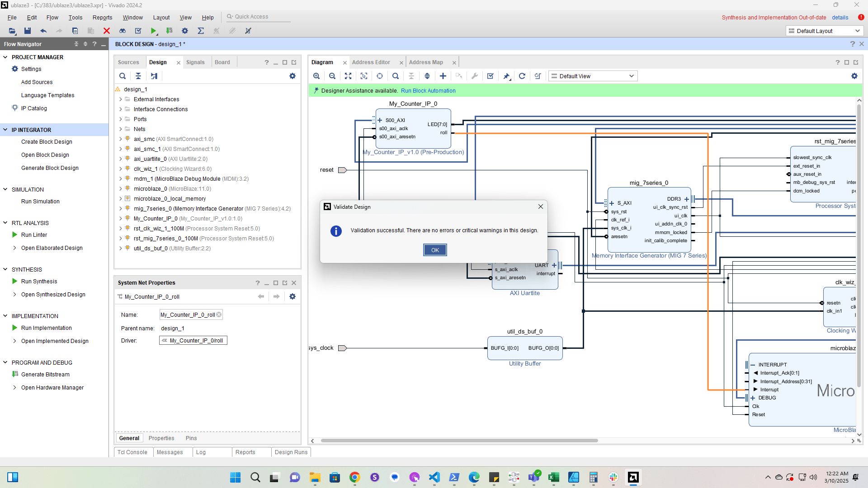Click the Expand All icon in diagram toolbar

pos(427,76)
